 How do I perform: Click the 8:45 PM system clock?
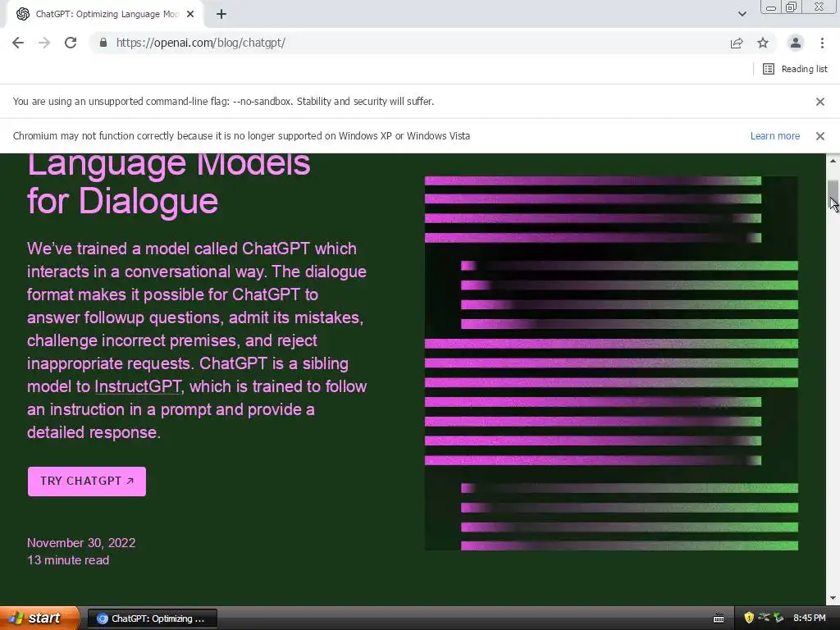[810, 618]
